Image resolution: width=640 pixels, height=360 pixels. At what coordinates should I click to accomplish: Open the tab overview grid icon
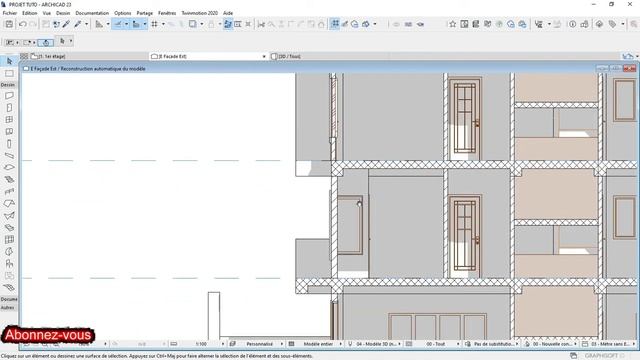point(24,56)
